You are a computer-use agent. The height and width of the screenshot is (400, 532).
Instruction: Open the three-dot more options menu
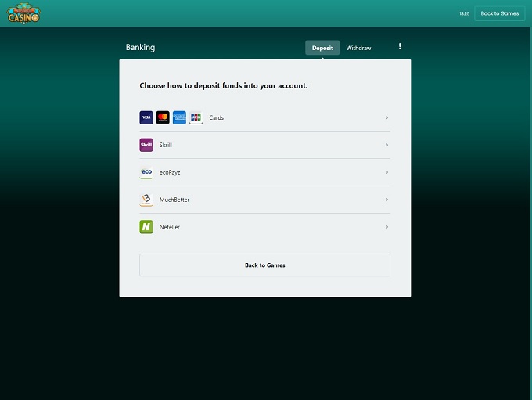400,47
